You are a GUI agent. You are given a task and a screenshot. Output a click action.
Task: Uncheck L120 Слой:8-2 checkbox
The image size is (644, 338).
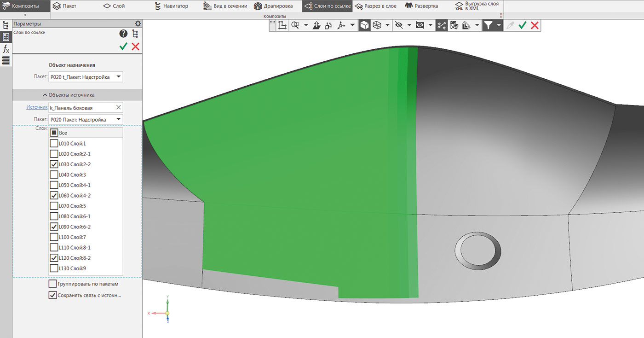pyautogui.click(x=54, y=258)
